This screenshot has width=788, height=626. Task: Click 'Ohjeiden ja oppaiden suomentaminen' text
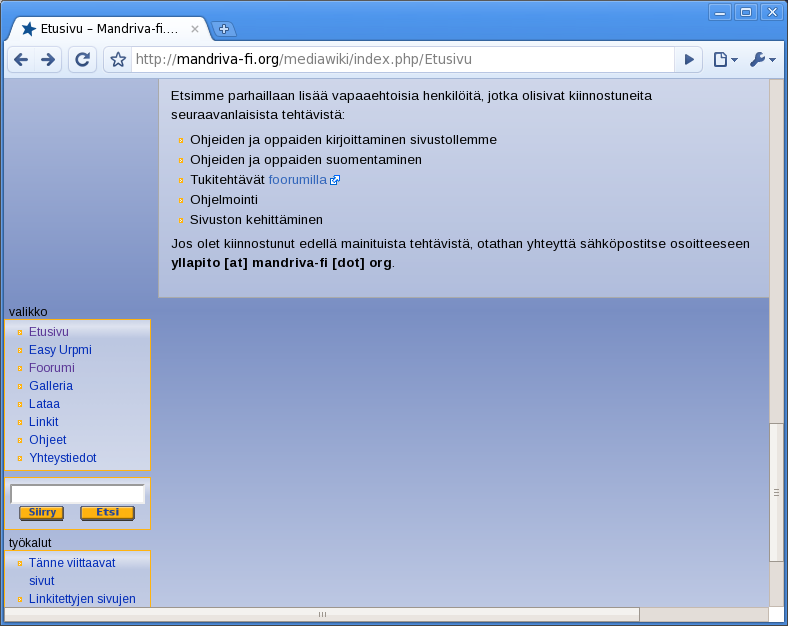[306, 160]
